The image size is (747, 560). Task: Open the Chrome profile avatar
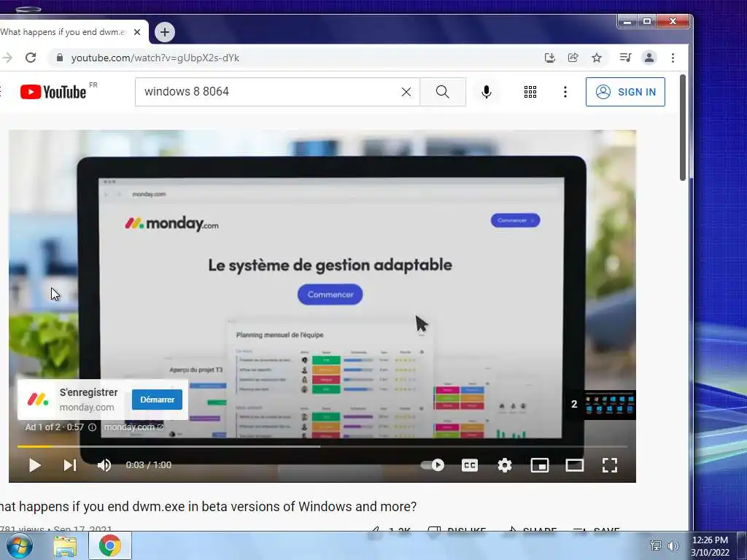point(649,58)
